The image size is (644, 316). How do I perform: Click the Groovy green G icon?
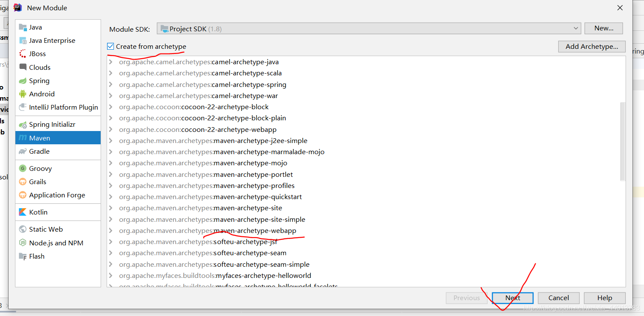[x=23, y=168]
